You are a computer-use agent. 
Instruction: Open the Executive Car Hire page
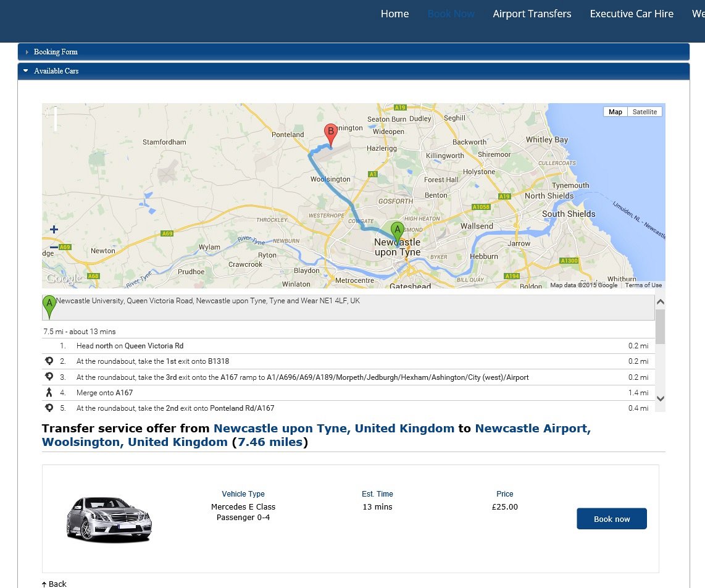631,14
